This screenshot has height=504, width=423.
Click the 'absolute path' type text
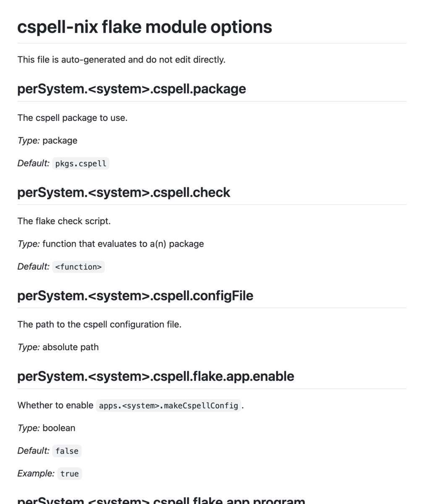(70, 347)
